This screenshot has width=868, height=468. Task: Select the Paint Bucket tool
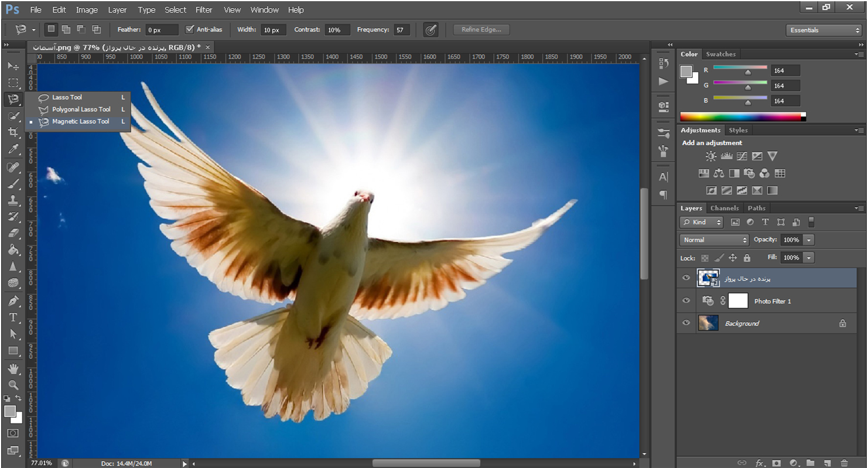point(13,250)
